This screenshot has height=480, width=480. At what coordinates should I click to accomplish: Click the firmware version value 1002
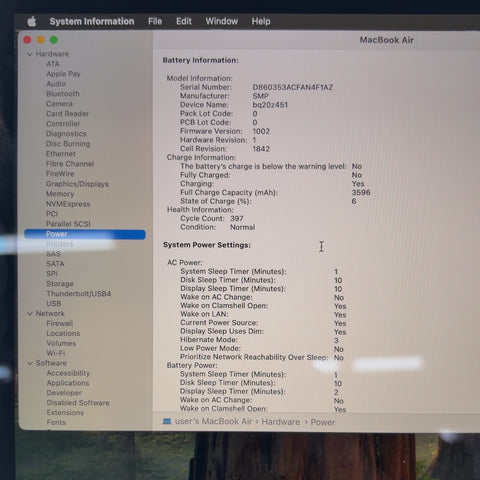pos(261,131)
